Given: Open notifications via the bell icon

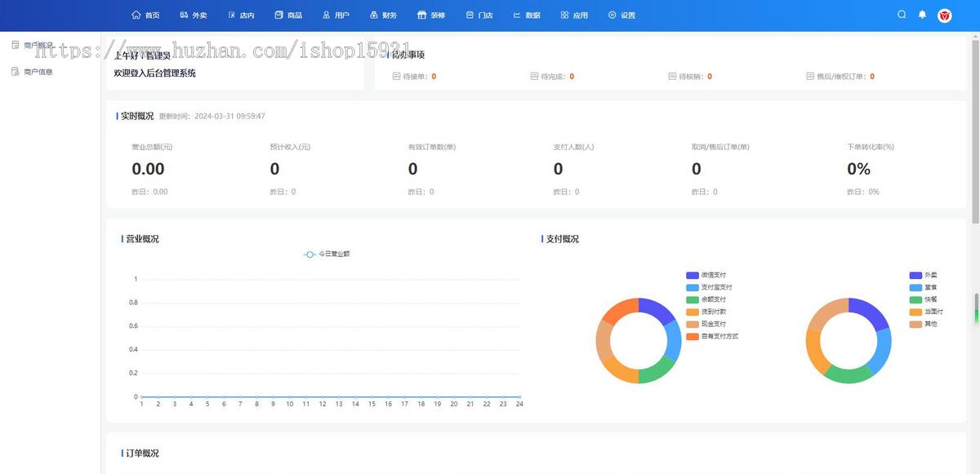Looking at the screenshot, I should pos(923,15).
